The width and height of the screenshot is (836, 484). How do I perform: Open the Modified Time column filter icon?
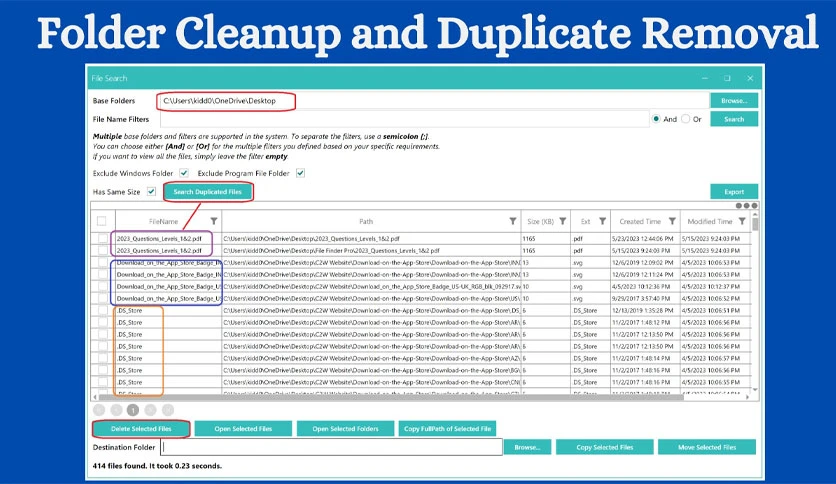point(742,221)
